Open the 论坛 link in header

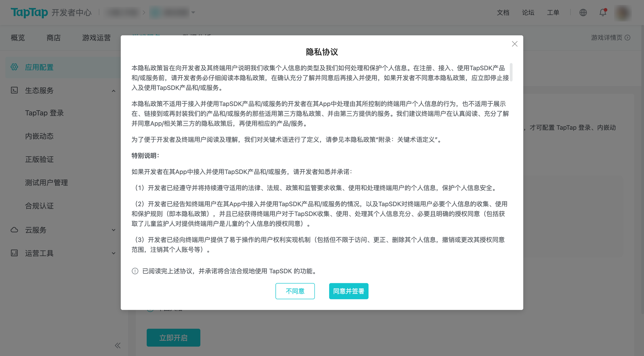coord(528,13)
